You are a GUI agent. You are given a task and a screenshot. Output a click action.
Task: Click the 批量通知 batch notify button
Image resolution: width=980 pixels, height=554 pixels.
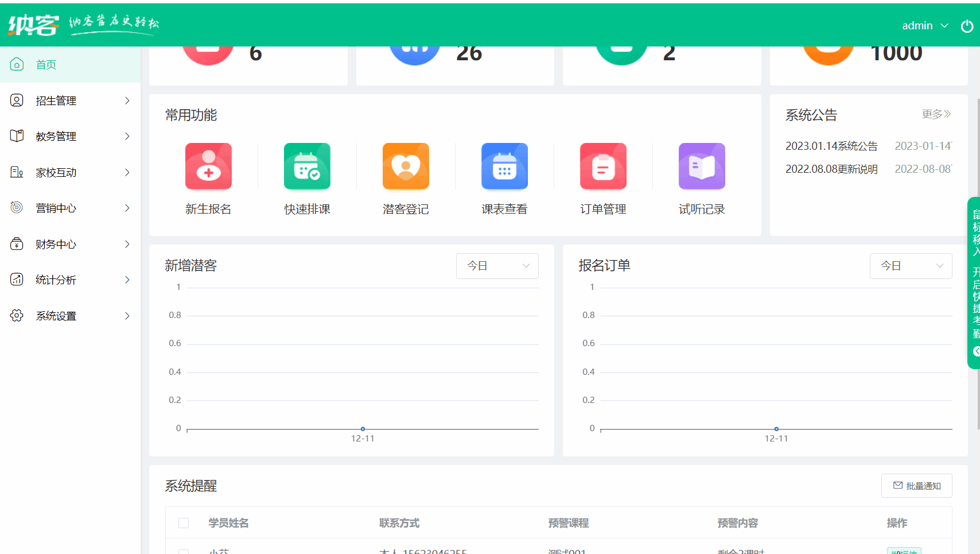916,485
